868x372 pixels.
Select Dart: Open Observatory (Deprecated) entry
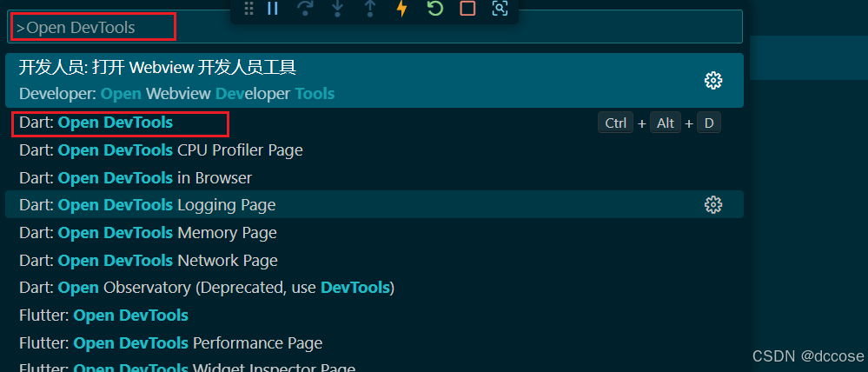[x=374, y=288]
